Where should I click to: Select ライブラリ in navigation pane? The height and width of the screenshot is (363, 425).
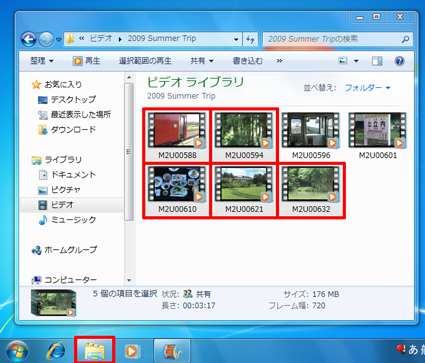57,160
